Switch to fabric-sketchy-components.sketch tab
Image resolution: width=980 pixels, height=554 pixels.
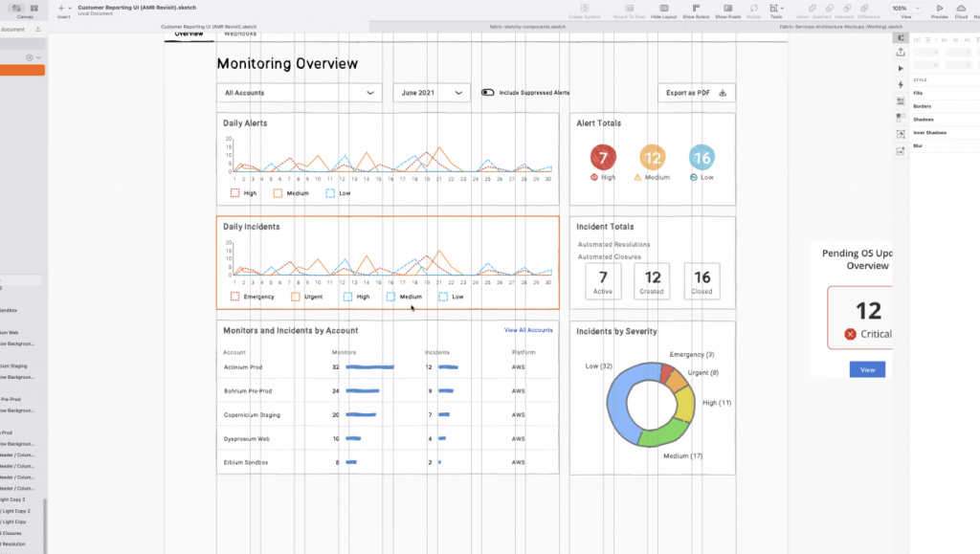click(527, 27)
